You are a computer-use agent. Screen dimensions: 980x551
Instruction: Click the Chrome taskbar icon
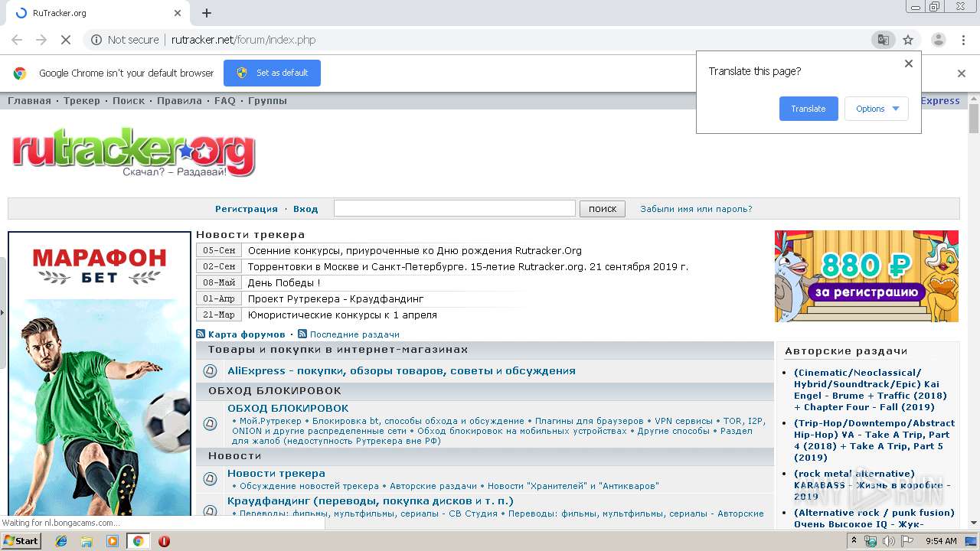point(138,541)
